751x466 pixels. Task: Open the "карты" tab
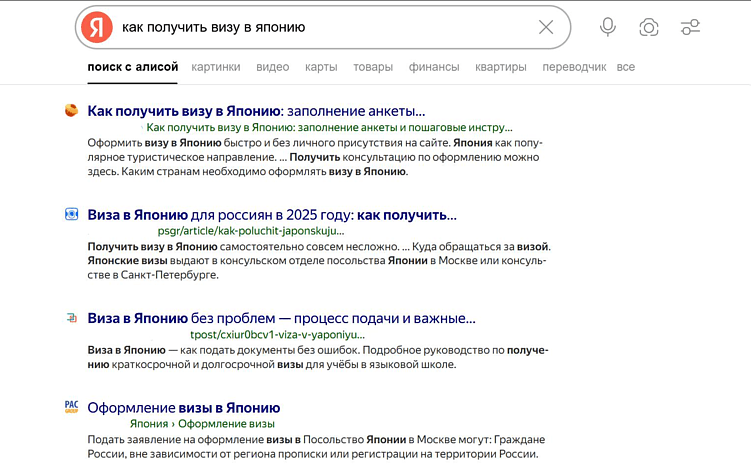321,67
